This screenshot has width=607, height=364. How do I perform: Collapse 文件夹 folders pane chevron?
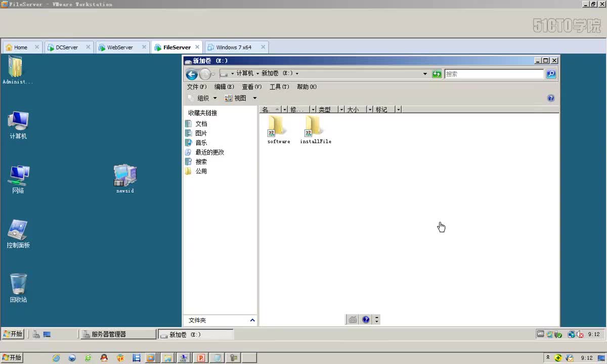pos(252,320)
